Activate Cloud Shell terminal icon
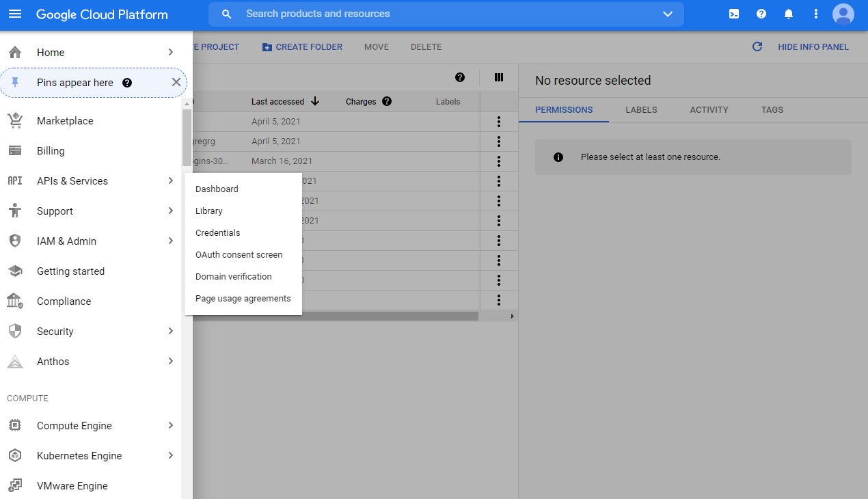The height and width of the screenshot is (499, 868). tap(734, 14)
